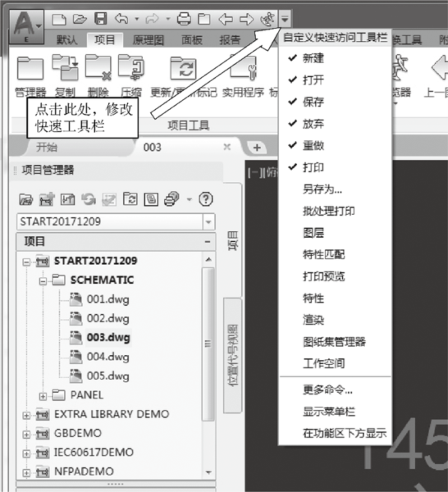Viewport: 448px width, 492px height.
Task: Enable 批处理打印 in quick access menu
Action: (x=335, y=211)
